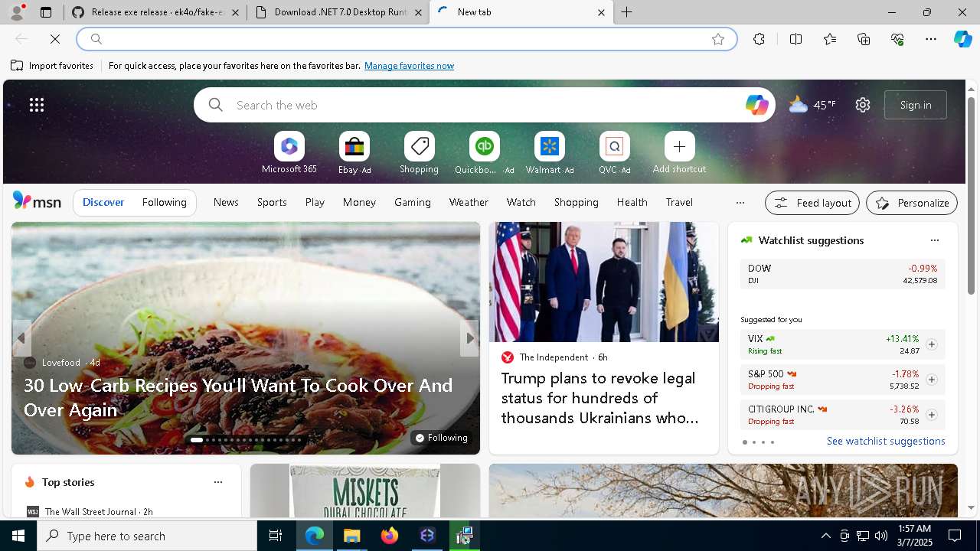The height and width of the screenshot is (551, 980).
Task: Open the Sports category
Action: click(272, 202)
